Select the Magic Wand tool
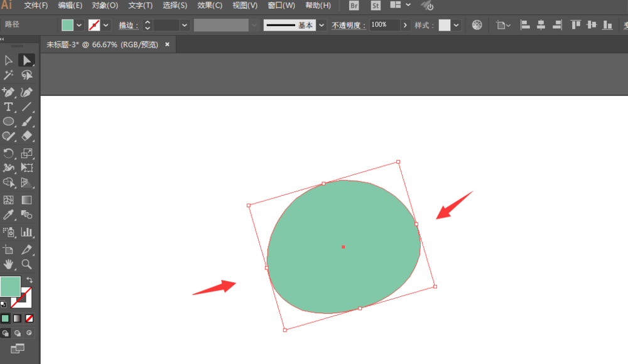 (8, 75)
